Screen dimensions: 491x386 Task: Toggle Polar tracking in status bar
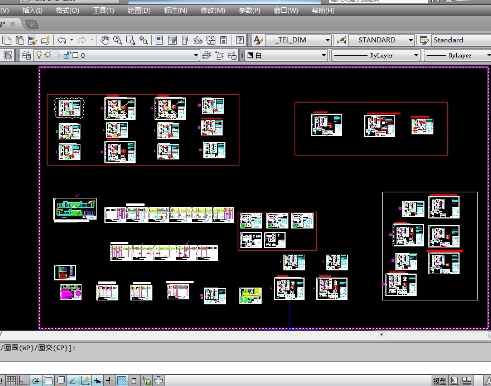(36, 380)
